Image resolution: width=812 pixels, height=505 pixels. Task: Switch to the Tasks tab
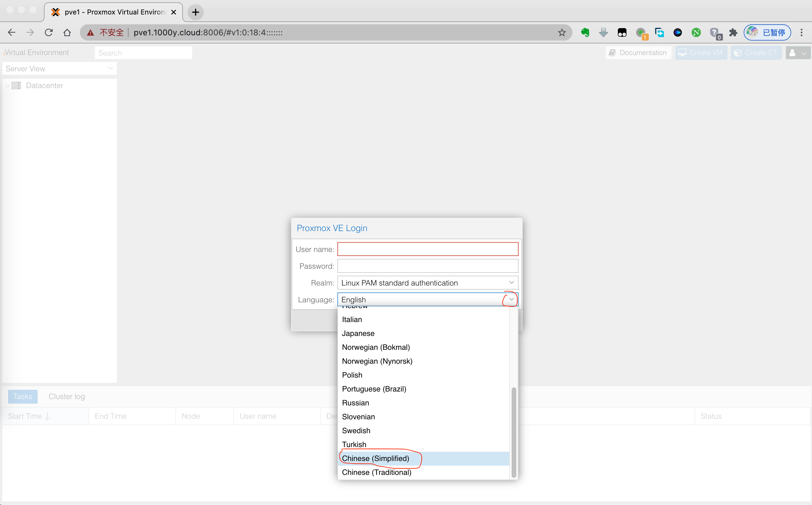point(23,396)
